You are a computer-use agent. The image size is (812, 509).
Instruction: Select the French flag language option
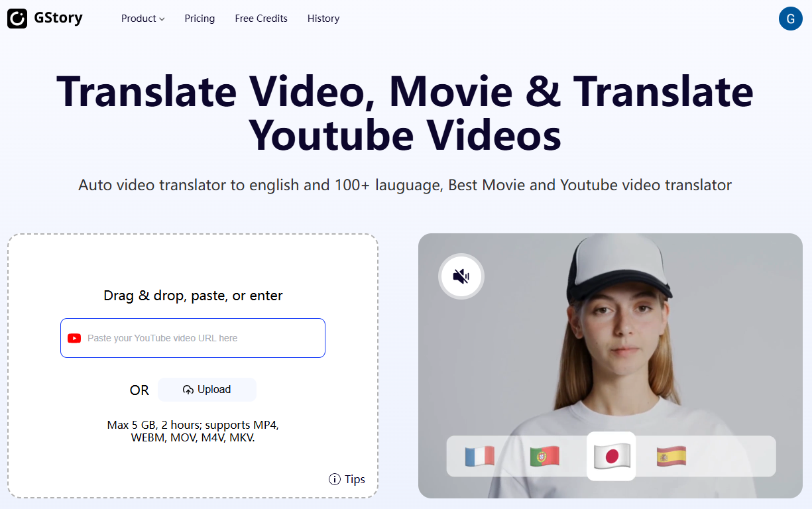(x=480, y=456)
